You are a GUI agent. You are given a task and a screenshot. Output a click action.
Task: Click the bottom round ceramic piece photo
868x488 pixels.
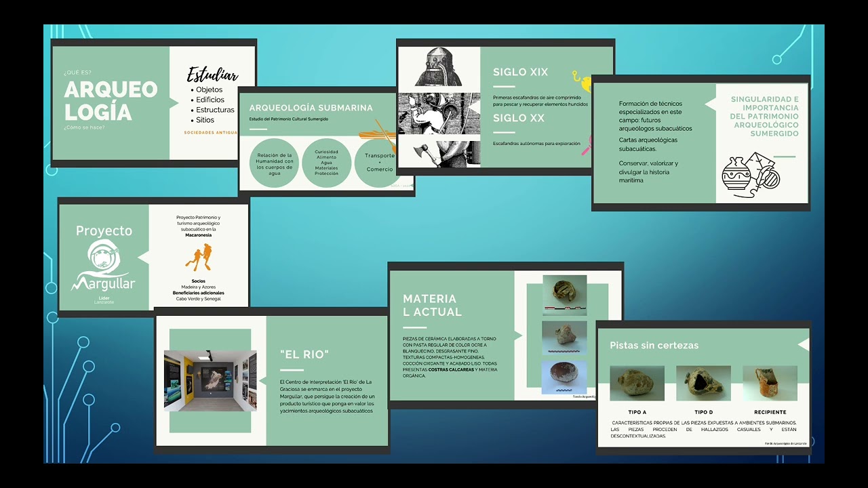(564, 376)
